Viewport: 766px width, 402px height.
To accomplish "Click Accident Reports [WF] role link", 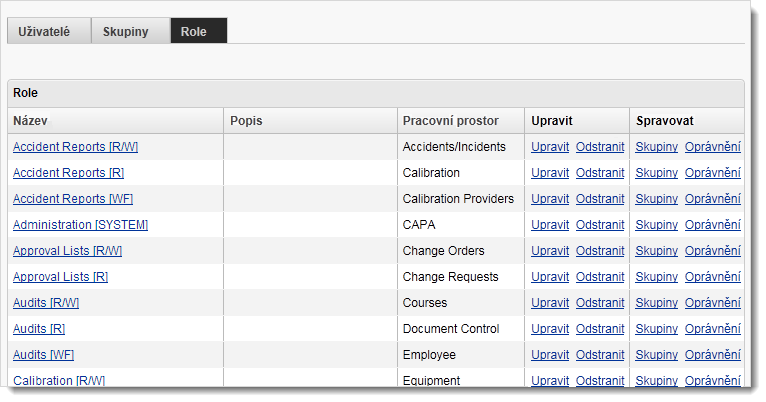I will click(x=72, y=199).
